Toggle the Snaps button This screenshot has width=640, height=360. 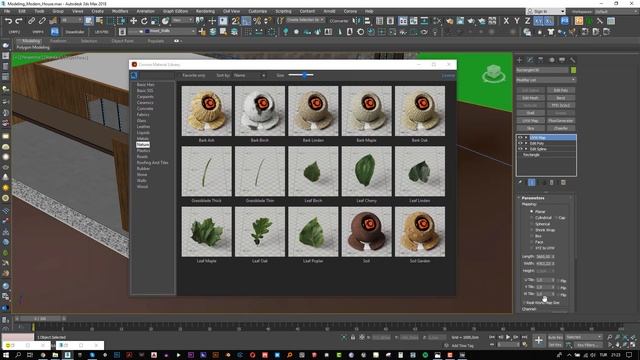[x=236, y=21]
